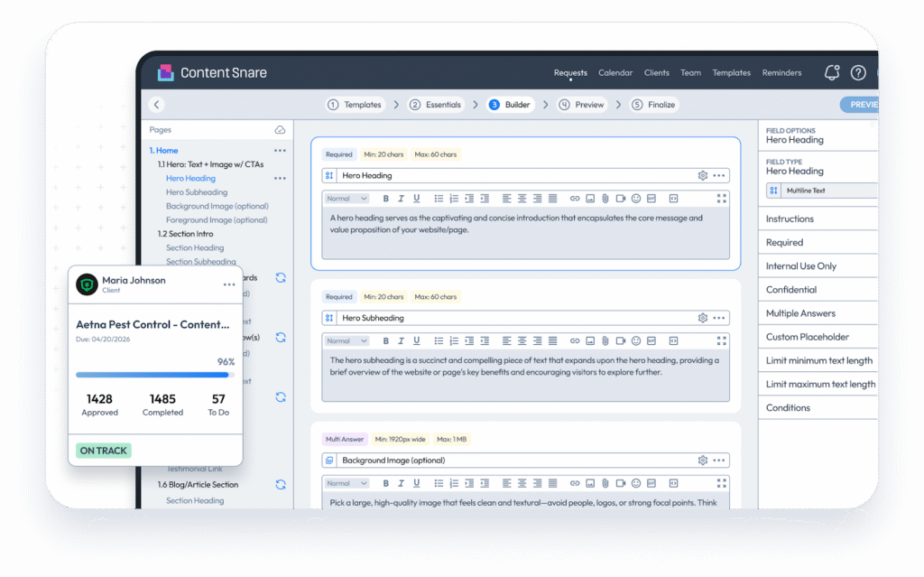Toggle bold in Hero Heading editor
This screenshot has height=577, width=924.
(x=386, y=199)
